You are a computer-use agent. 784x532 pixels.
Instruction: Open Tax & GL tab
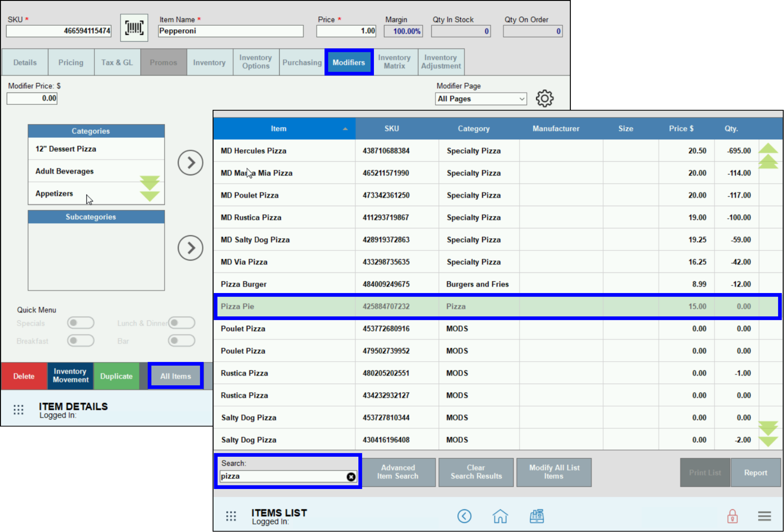pos(117,62)
